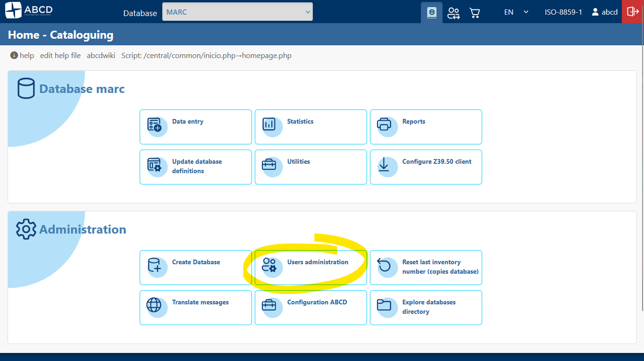Open the abcdwiki link
Image resolution: width=644 pixels, height=361 pixels.
[x=101, y=56]
